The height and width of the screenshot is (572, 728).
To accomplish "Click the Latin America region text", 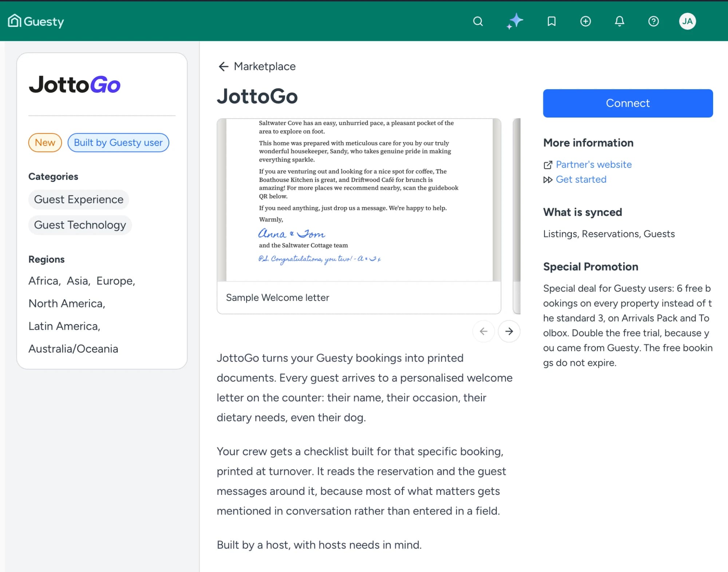I will (64, 326).
